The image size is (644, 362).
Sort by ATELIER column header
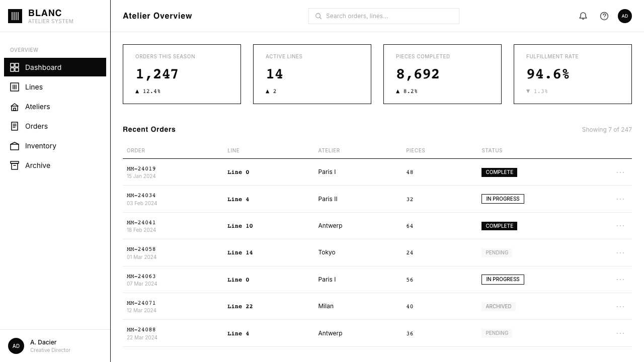[329, 150]
